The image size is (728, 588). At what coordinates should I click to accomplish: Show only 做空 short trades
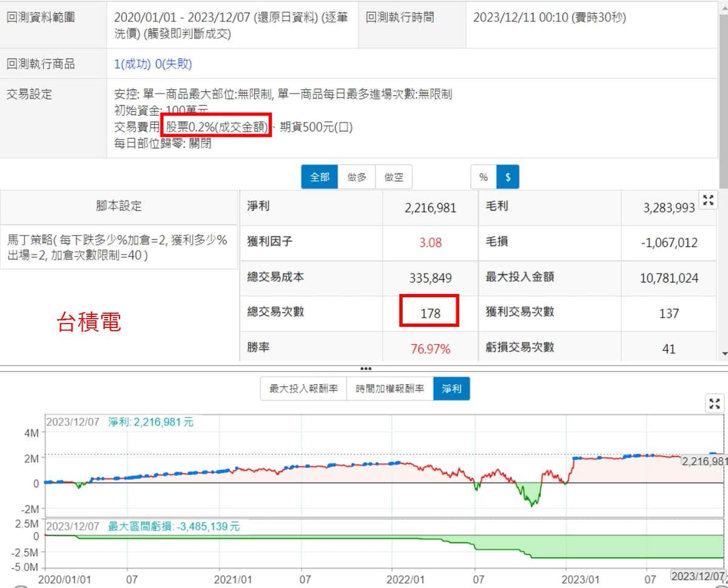(394, 177)
